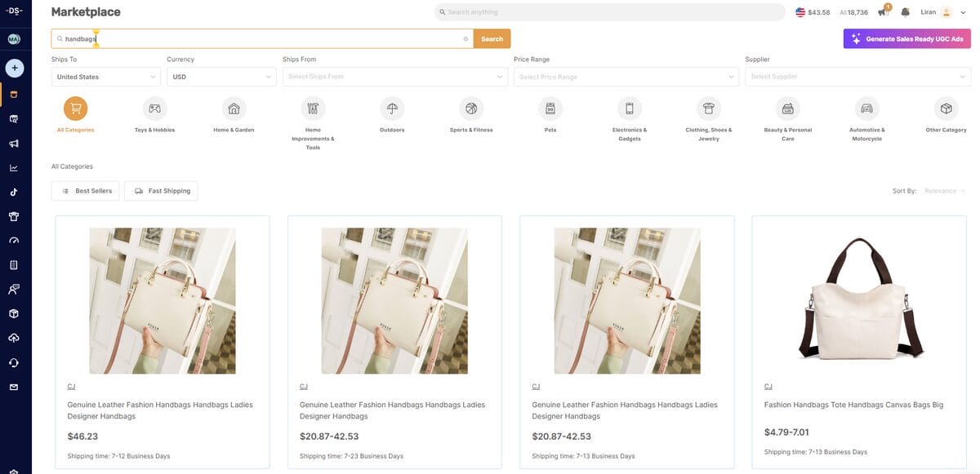The width and height of the screenshot is (980, 474).
Task: Expand the Ships To United States dropdown
Action: click(x=106, y=77)
